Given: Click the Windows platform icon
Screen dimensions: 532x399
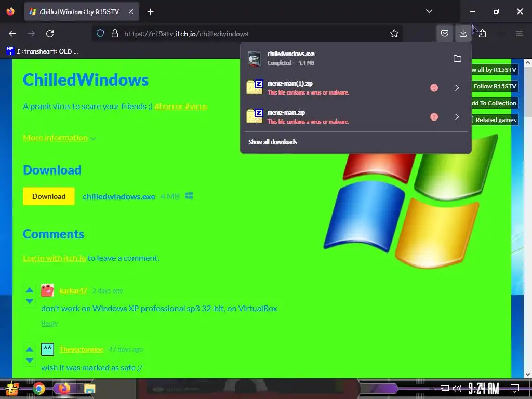Looking at the screenshot, I should point(189,196).
